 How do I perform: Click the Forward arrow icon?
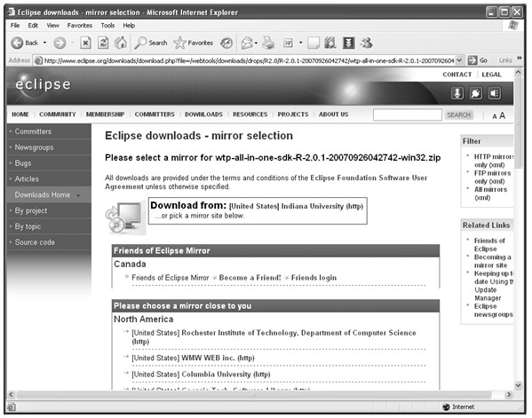coord(60,43)
